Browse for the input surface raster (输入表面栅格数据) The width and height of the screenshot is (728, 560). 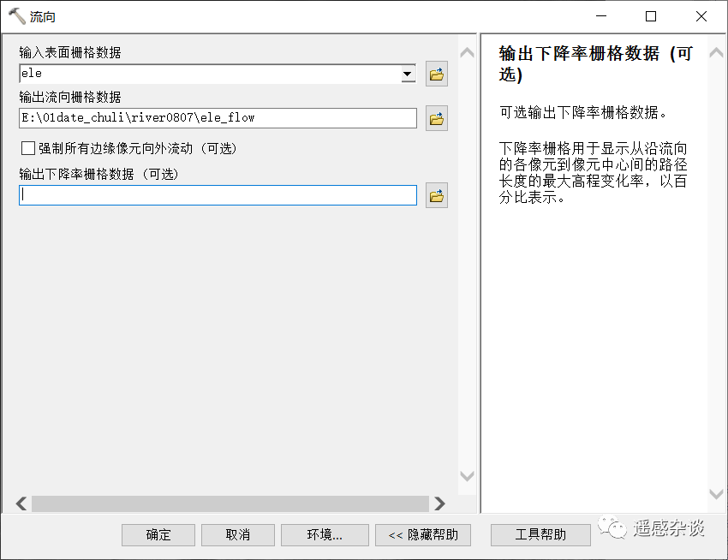click(437, 74)
